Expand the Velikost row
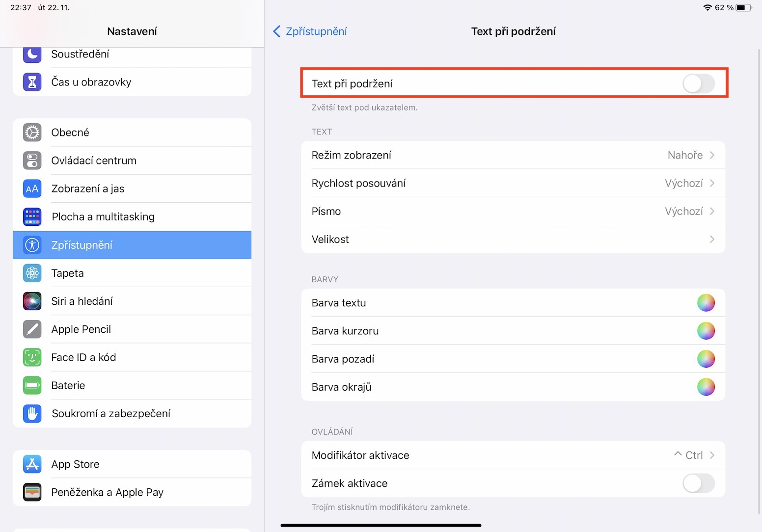 point(513,239)
